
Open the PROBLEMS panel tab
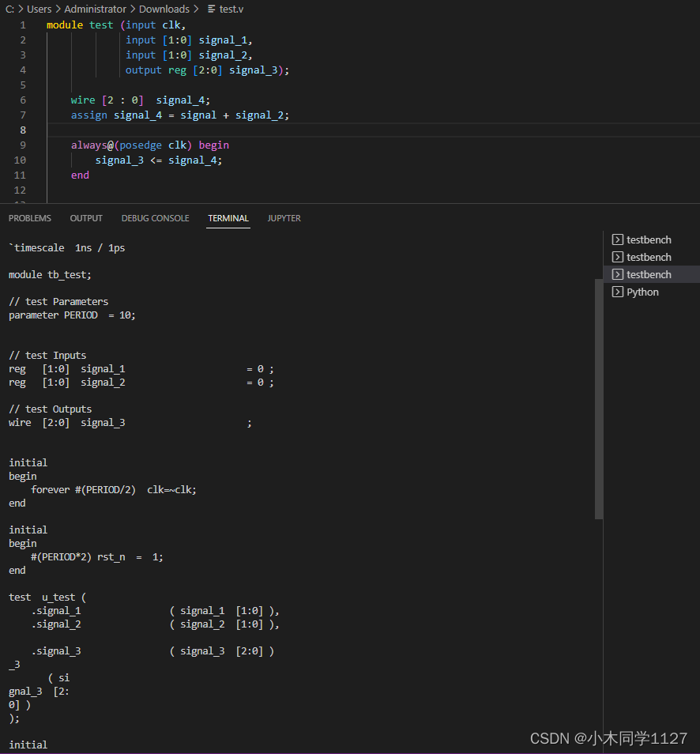click(30, 218)
